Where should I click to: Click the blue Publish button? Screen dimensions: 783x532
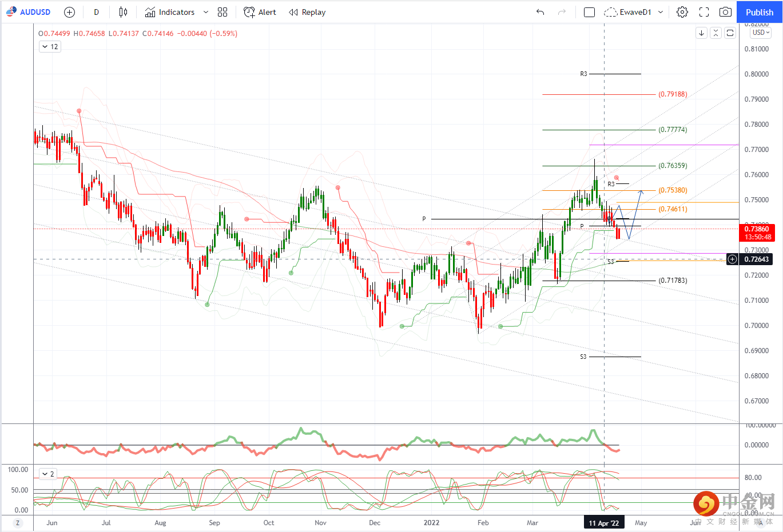(760, 12)
